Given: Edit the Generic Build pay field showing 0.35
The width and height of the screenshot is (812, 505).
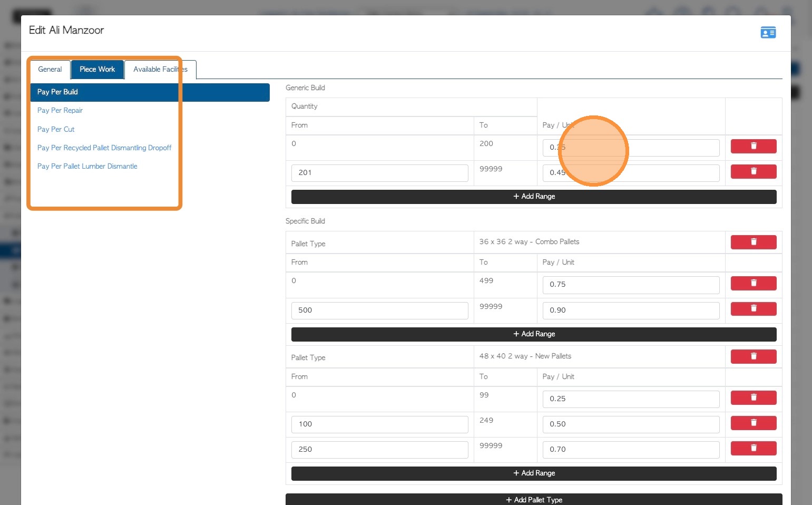Looking at the screenshot, I should tap(631, 148).
